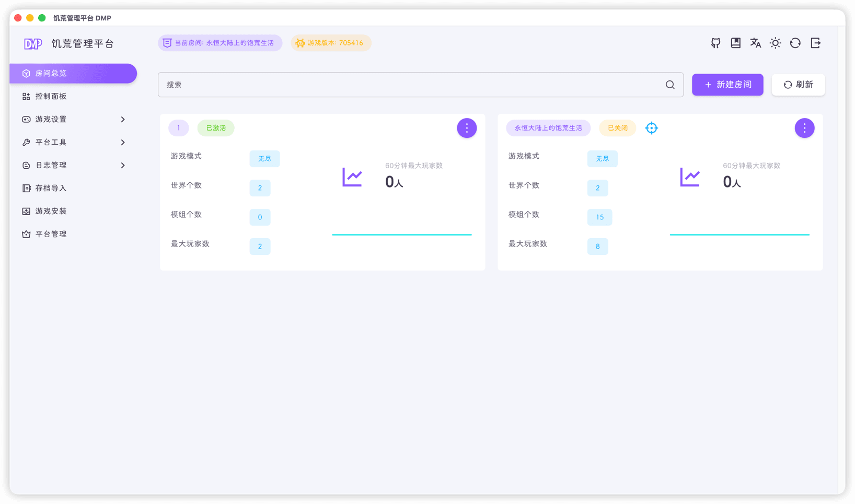Open 存档导入 menu item
The height and width of the screenshot is (504, 855).
51,188
